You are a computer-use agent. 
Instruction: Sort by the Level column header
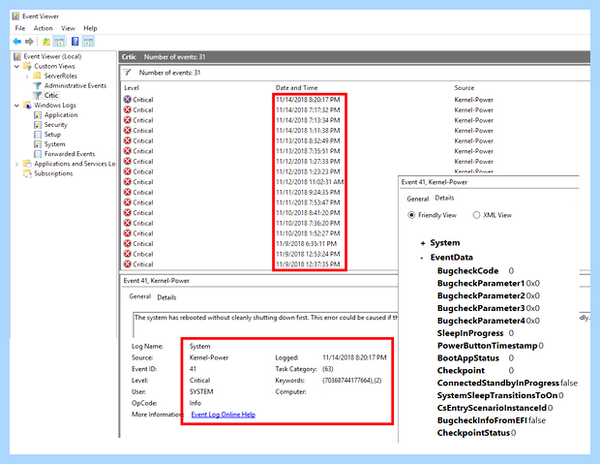pyautogui.click(x=131, y=88)
